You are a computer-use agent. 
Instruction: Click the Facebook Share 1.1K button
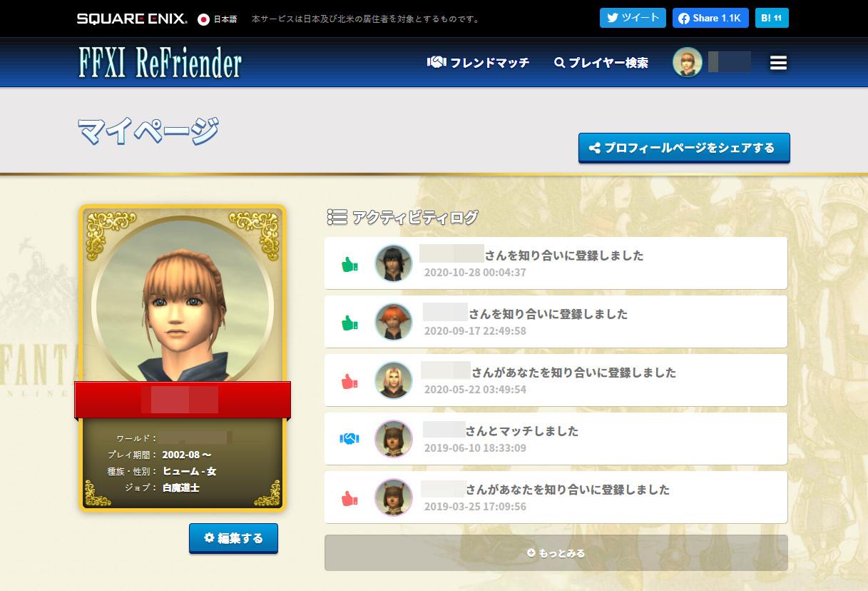point(710,18)
